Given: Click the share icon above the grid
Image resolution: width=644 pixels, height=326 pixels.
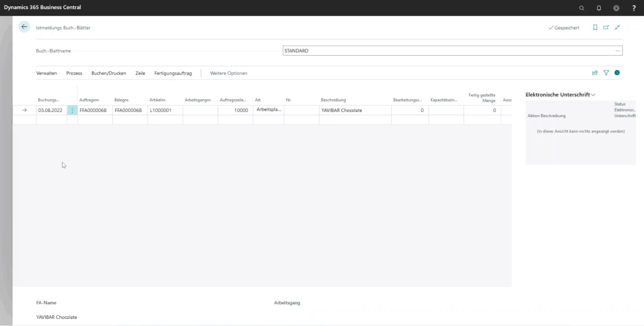Looking at the screenshot, I should click(x=595, y=72).
